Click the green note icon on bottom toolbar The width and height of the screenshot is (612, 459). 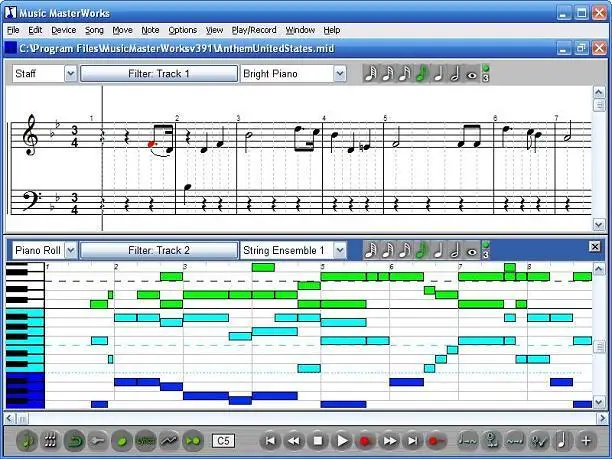pyautogui.click(x=27, y=441)
